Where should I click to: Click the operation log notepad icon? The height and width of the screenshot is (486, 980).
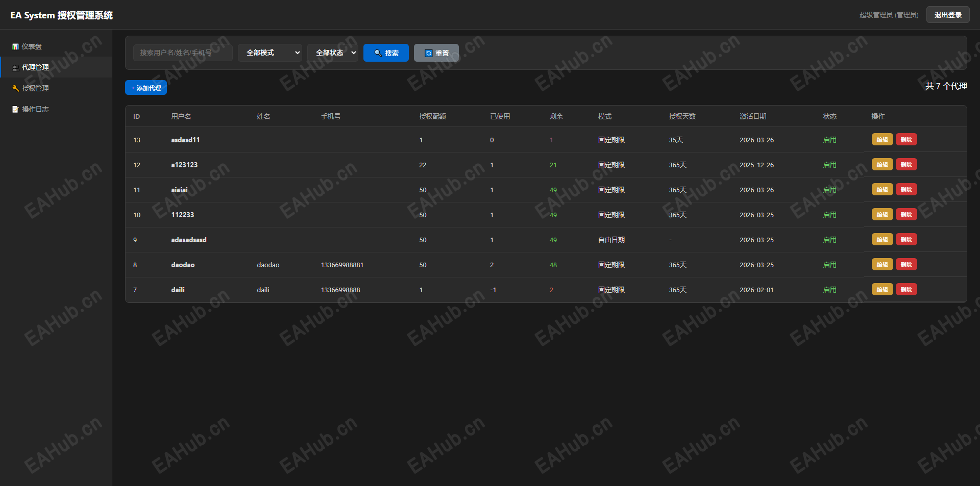pos(15,109)
